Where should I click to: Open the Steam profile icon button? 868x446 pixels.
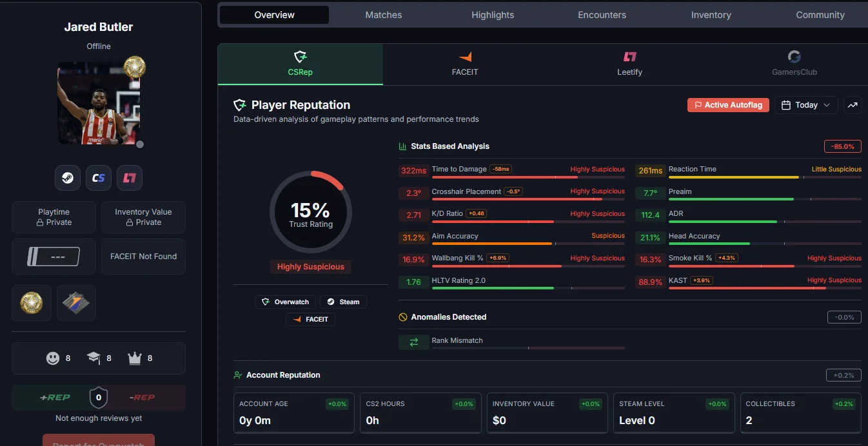pos(68,178)
